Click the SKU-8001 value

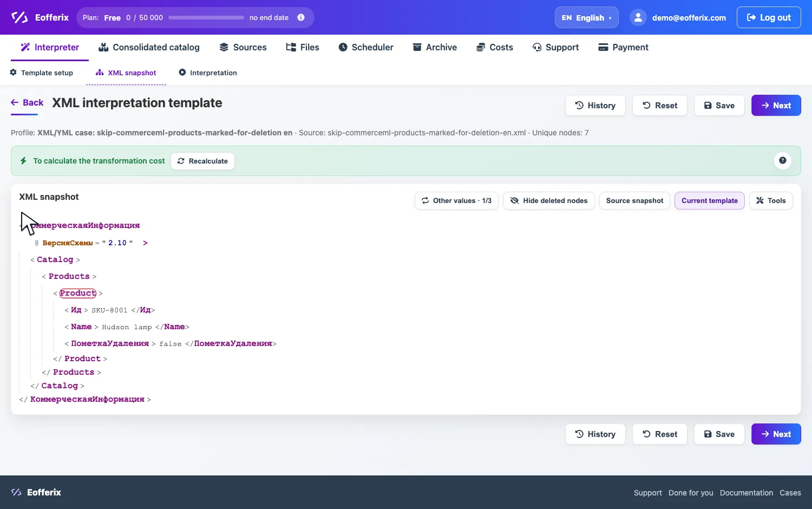[x=109, y=310]
